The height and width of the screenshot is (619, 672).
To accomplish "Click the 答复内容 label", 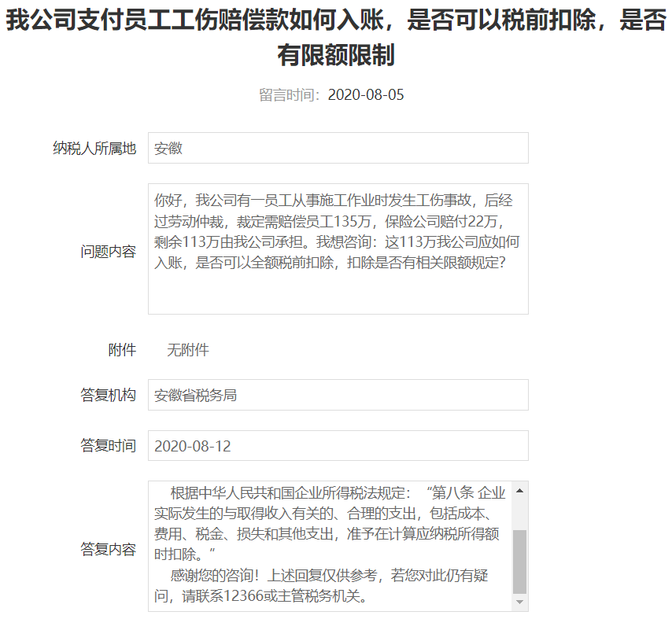I will (108, 549).
